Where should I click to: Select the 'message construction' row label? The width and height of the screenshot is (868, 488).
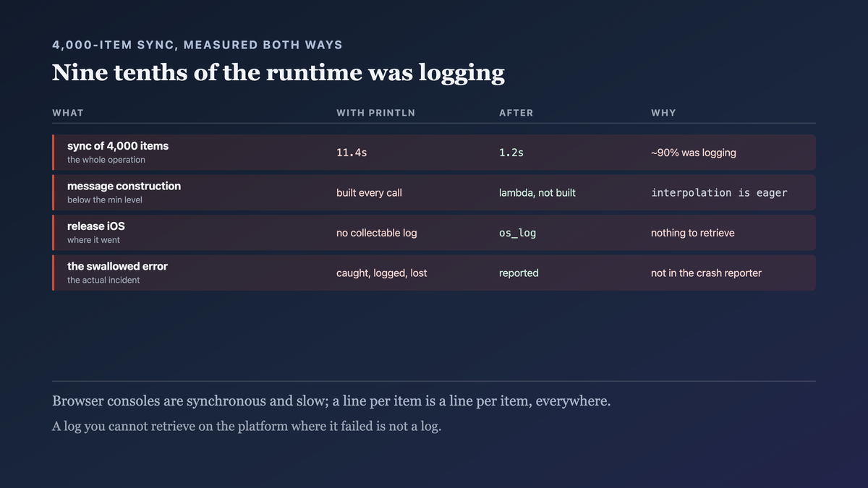click(x=124, y=187)
